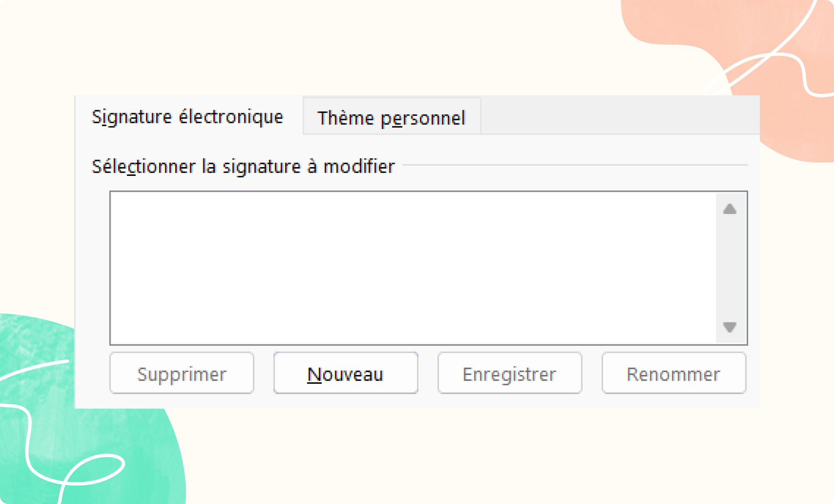Click Enregistrer to save the signature
This screenshot has width=834, height=504.
point(510,373)
